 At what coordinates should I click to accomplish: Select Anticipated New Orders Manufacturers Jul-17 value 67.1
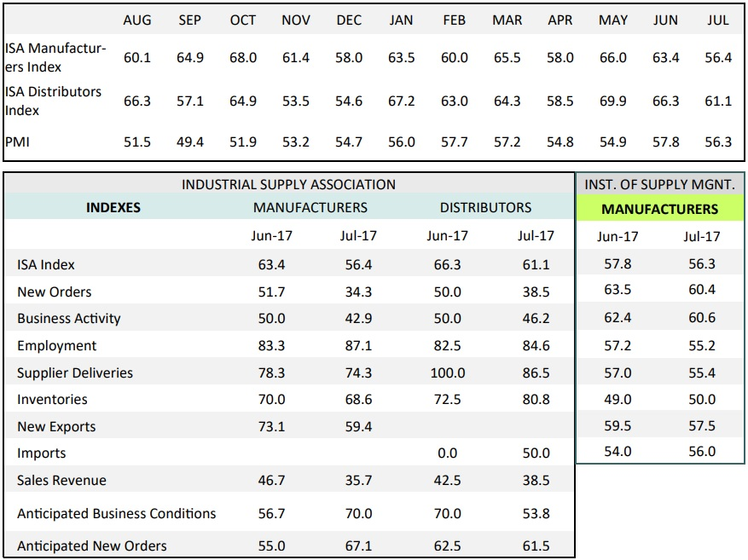[358, 546]
